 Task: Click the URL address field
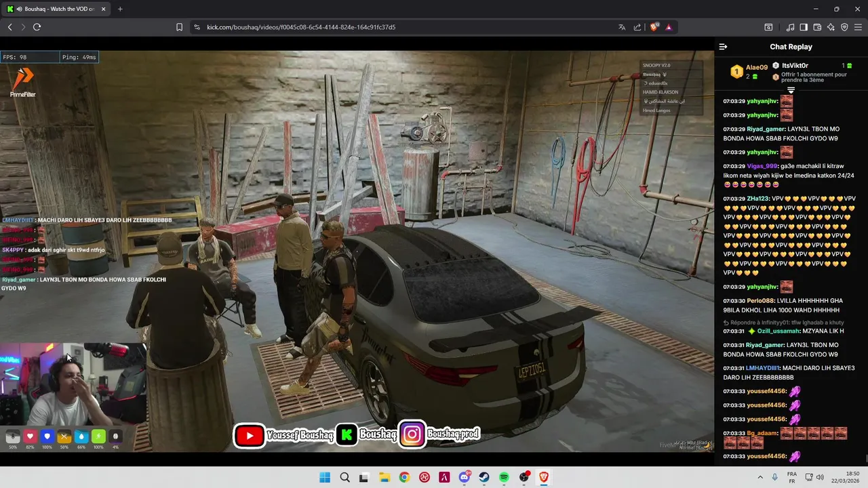click(407, 27)
